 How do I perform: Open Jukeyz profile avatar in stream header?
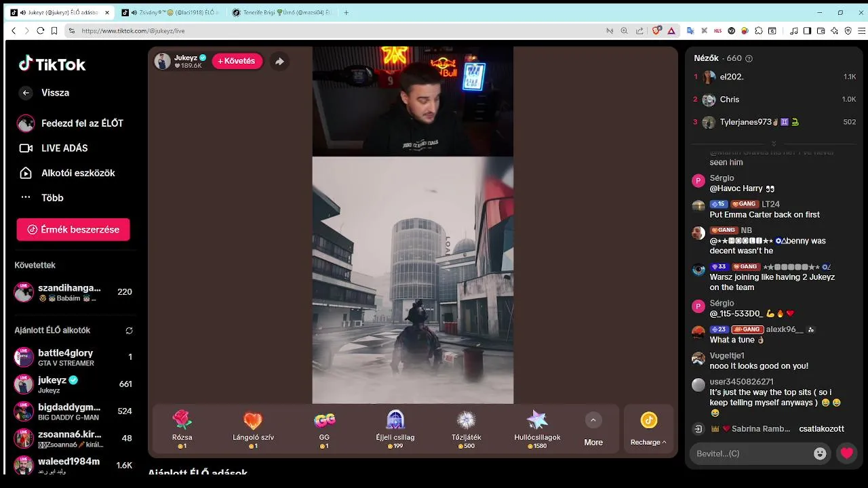tap(162, 61)
